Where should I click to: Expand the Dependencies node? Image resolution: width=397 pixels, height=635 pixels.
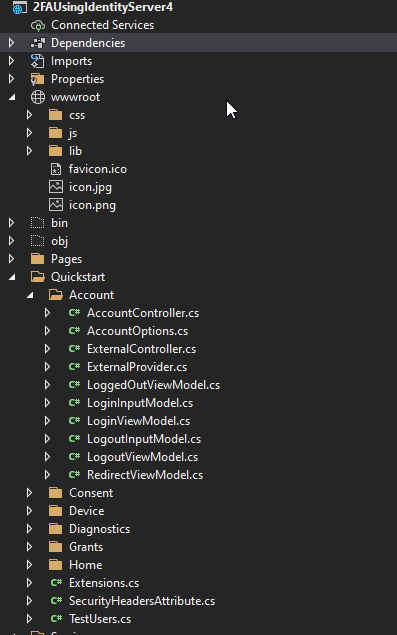pyautogui.click(x=11, y=43)
